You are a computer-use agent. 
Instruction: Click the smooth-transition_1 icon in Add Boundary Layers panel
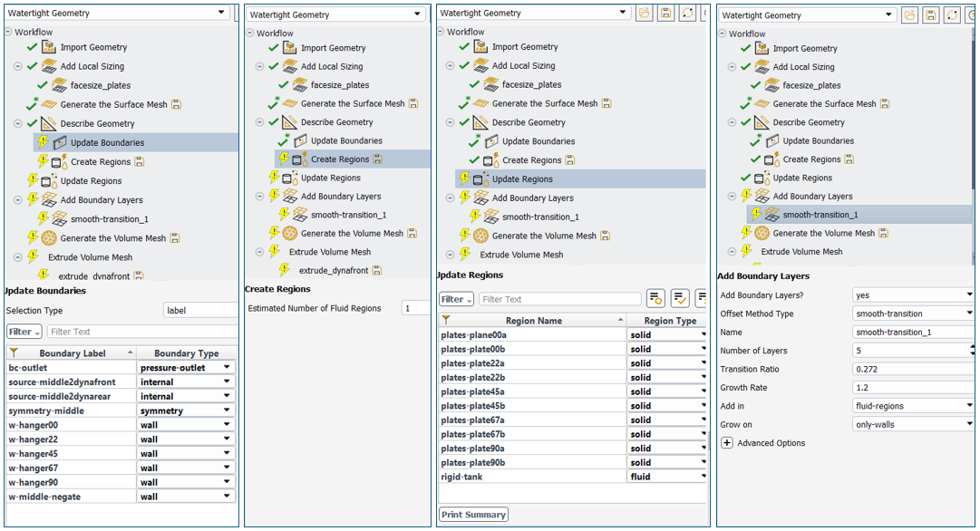[x=771, y=214]
